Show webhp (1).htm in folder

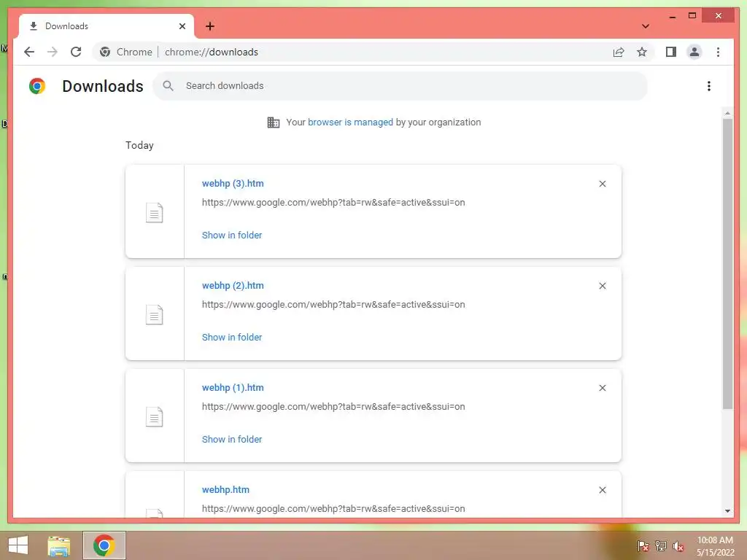coord(232,440)
